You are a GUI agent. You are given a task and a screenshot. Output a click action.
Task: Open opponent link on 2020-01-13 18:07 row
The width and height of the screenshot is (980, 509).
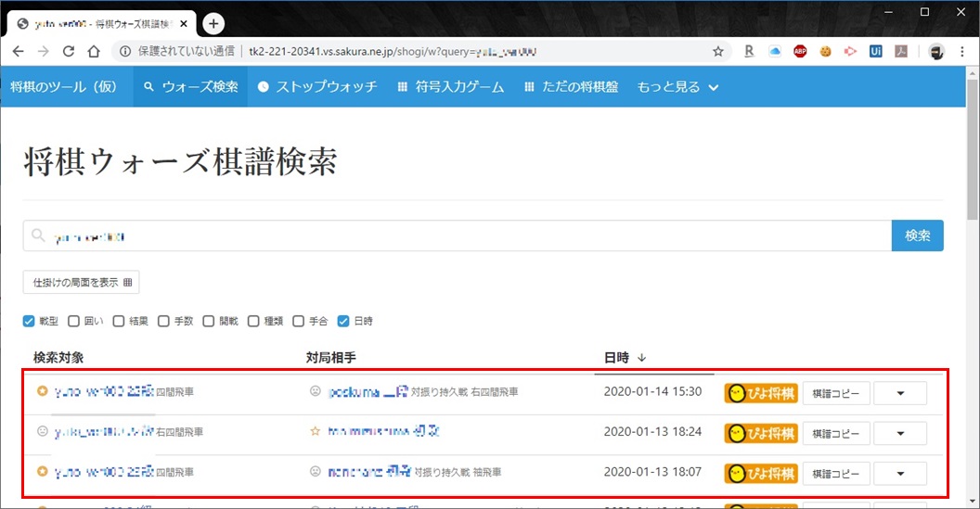tap(369, 472)
